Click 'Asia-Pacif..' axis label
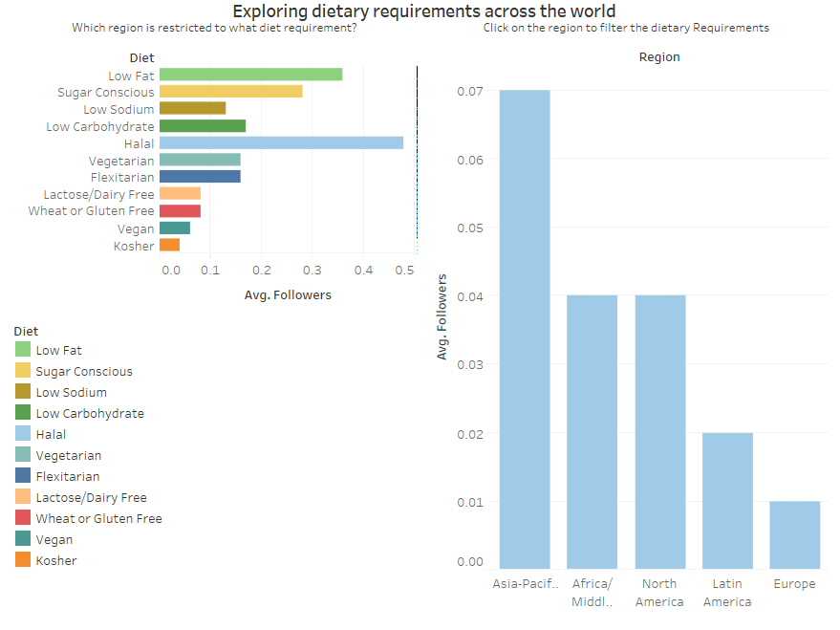840x630 pixels. tap(526, 583)
